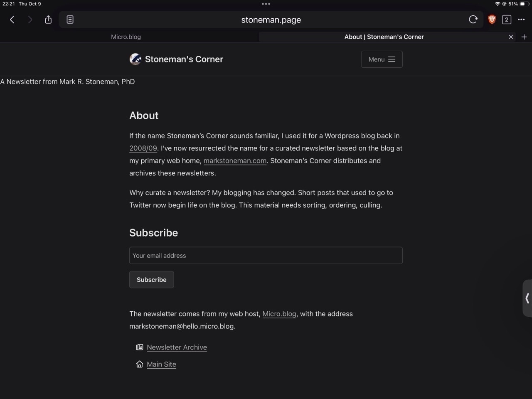The image size is (532, 399).
Task: Show the open tabs counter
Action: click(x=506, y=20)
